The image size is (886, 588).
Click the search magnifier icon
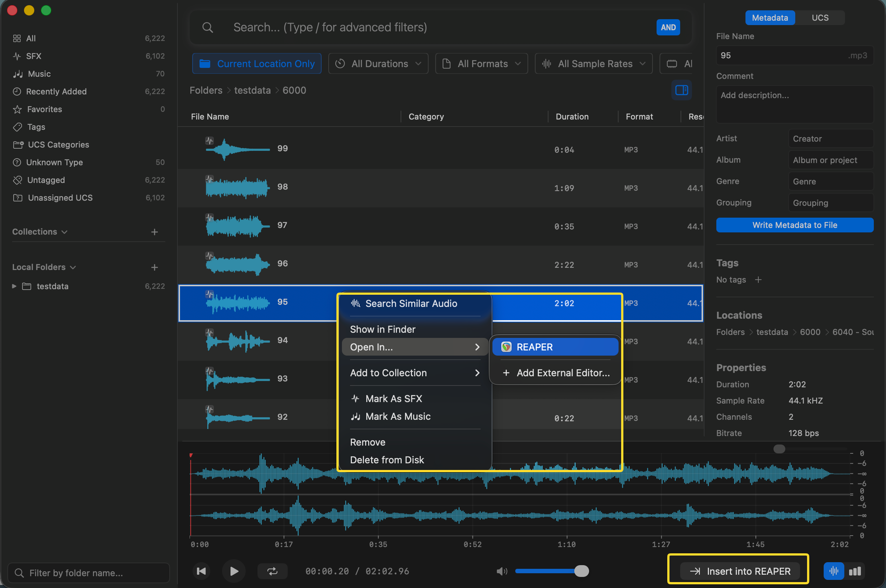(x=207, y=27)
